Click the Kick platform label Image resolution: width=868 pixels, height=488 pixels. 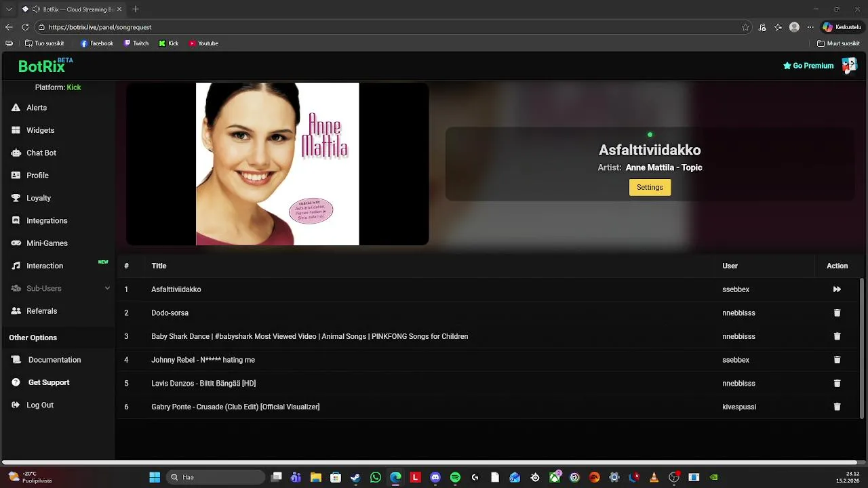pyautogui.click(x=74, y=87)
